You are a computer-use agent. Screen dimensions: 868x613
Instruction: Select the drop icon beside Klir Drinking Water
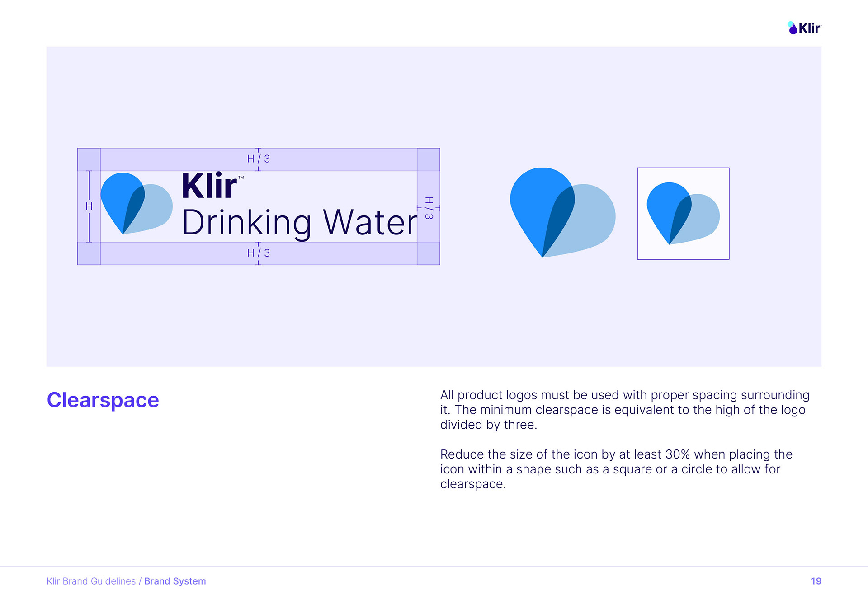click(137, 203)
